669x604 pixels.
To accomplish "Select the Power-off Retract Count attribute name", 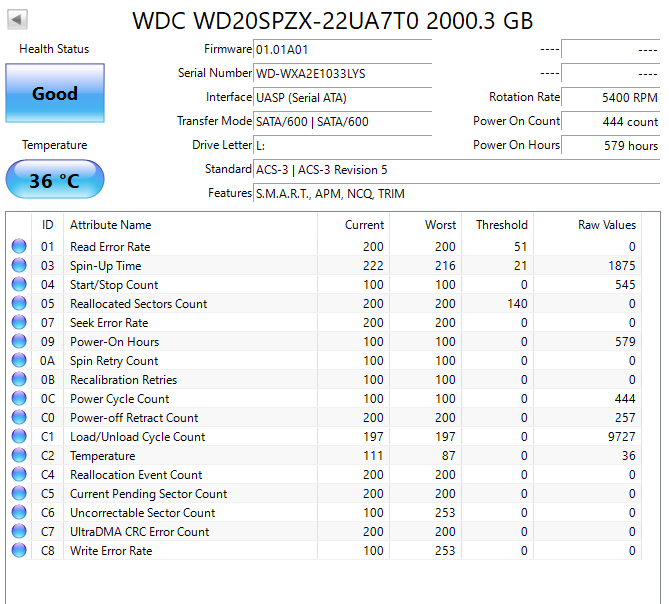I will (134, 418).
